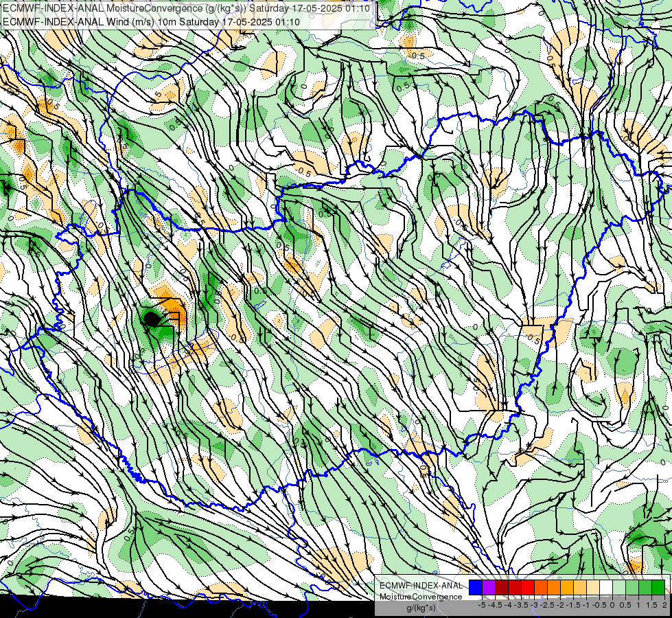The width and height of the screenshot is (672, 618).
Task: Click the purple legend swatch
Action: (x=489, y=588)
